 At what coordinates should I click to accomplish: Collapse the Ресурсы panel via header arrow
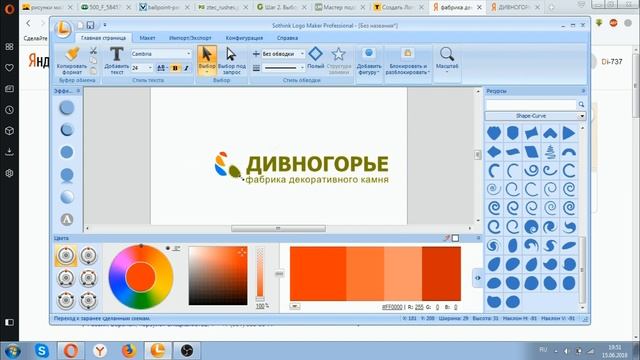pos(583,91)
